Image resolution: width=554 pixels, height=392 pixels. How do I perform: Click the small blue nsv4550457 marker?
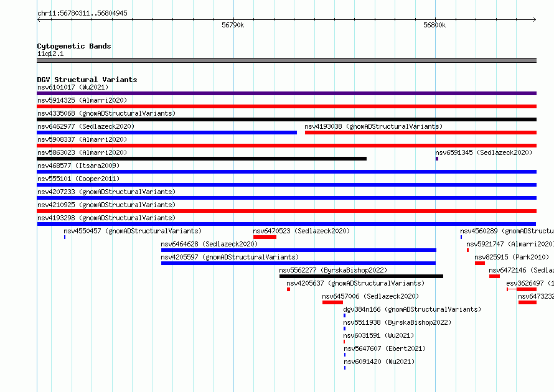pyautogui.click(x=65, y=237)
